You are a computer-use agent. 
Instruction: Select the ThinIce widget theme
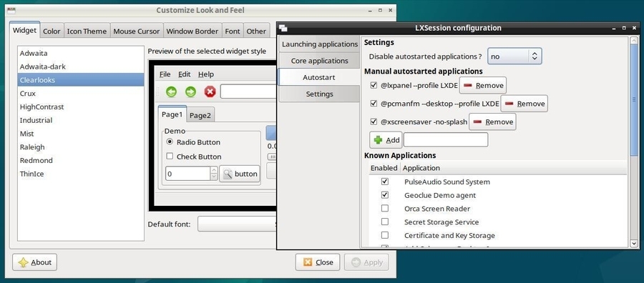pos(81,174)
